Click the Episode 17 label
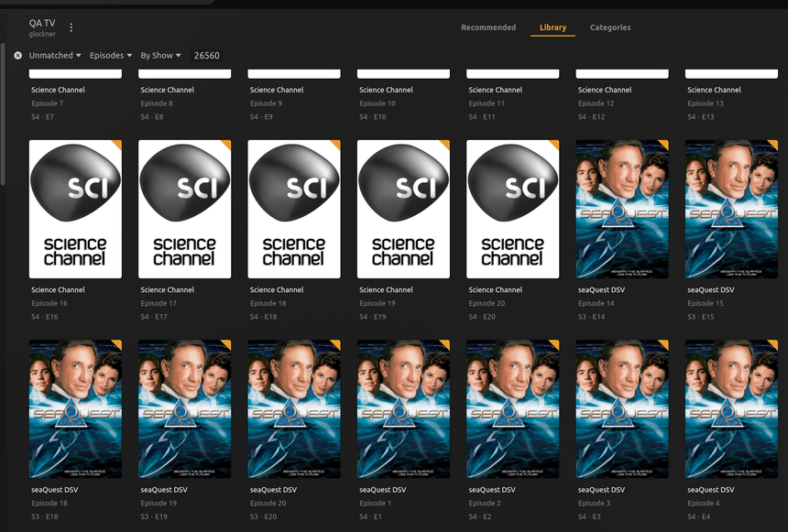 [159, 303]
